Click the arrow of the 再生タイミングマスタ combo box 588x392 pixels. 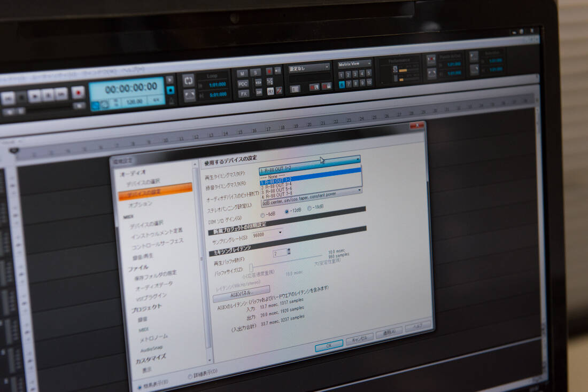coord(358,159)
